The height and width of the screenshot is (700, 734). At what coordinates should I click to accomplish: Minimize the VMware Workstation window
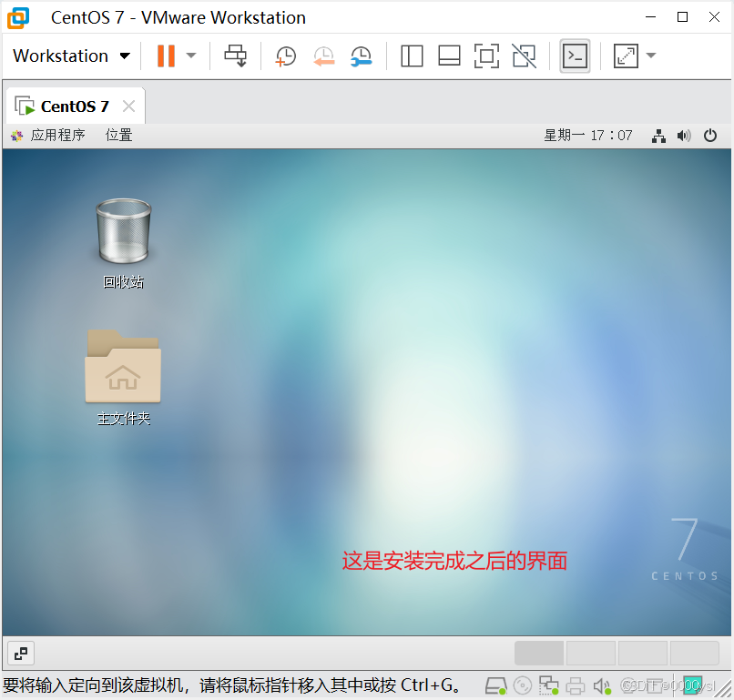click(651, 17)
